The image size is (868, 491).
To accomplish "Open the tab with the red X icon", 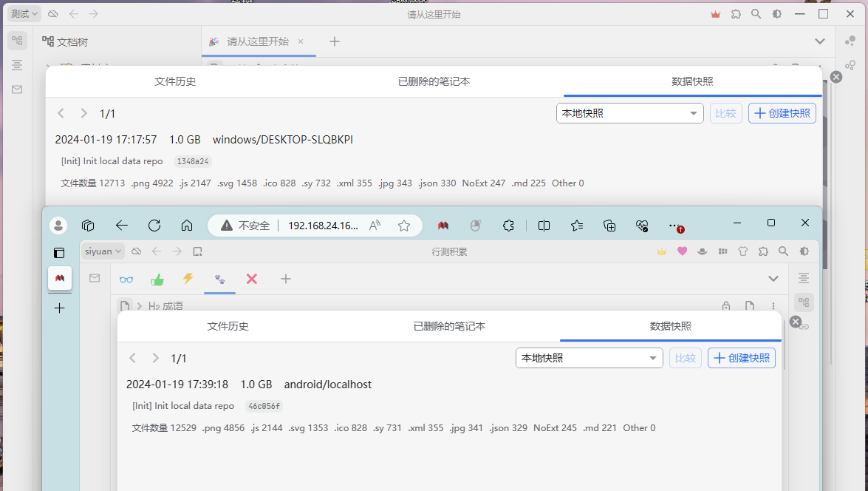I will [x=251, y=279].
